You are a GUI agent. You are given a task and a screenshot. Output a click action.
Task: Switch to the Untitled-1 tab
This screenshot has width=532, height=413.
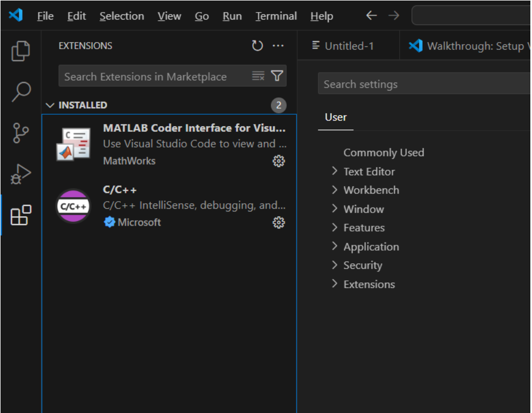point(348,45)
